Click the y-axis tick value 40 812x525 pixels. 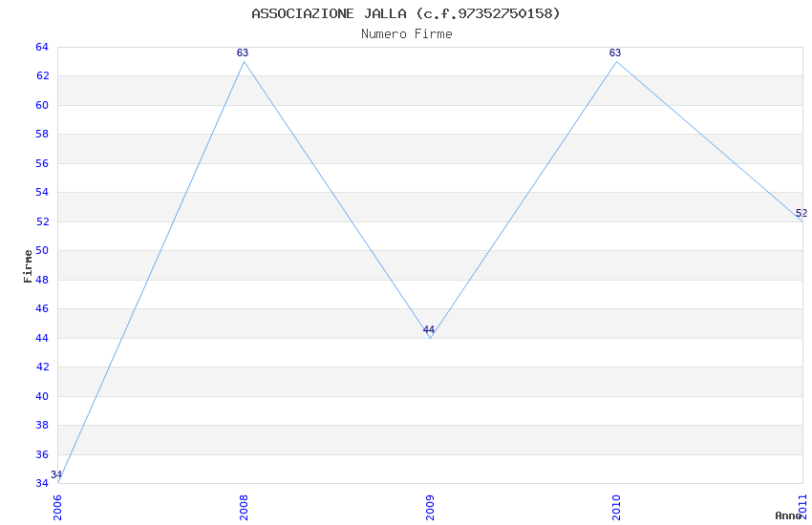click(x=42, y=396)
